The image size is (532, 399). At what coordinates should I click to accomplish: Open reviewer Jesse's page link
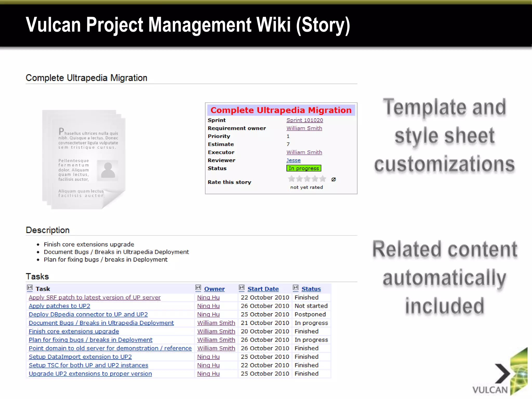(x=293, y=161)
